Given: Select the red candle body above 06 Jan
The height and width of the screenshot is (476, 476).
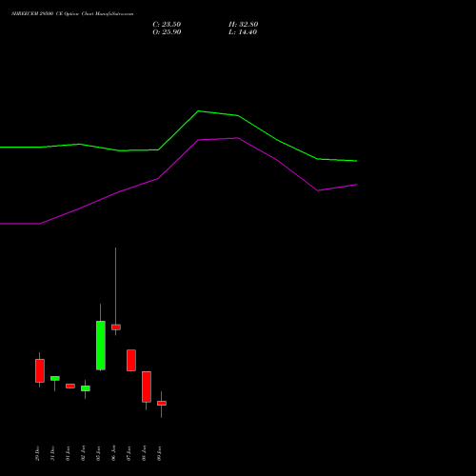Looking at the screenshot, I should [116, 327].
